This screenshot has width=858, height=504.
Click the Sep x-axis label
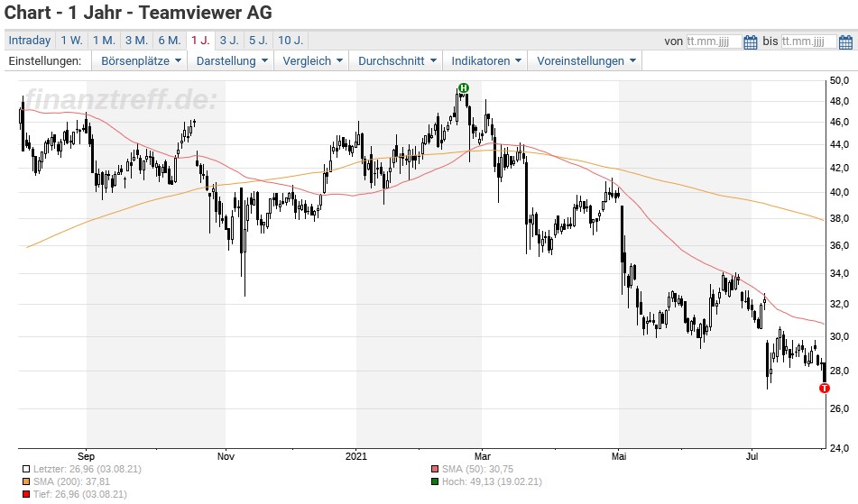86,456
